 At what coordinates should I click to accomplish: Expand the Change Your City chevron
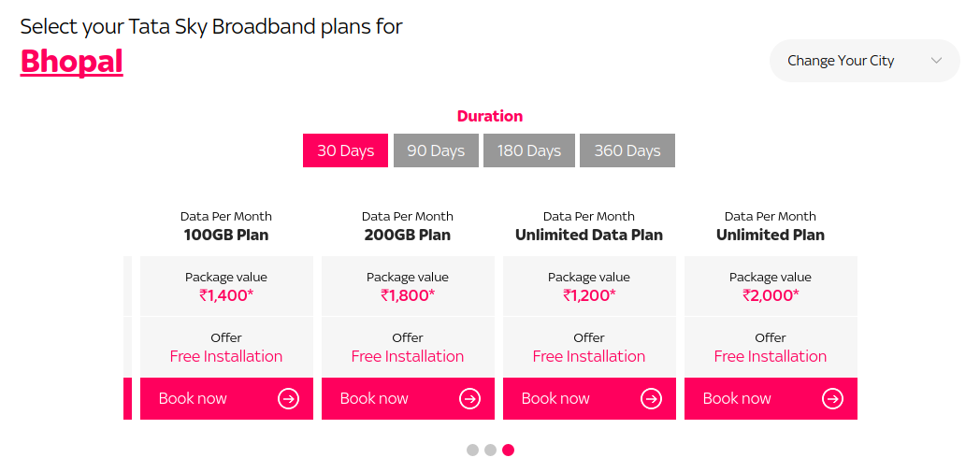pos(936,61)
